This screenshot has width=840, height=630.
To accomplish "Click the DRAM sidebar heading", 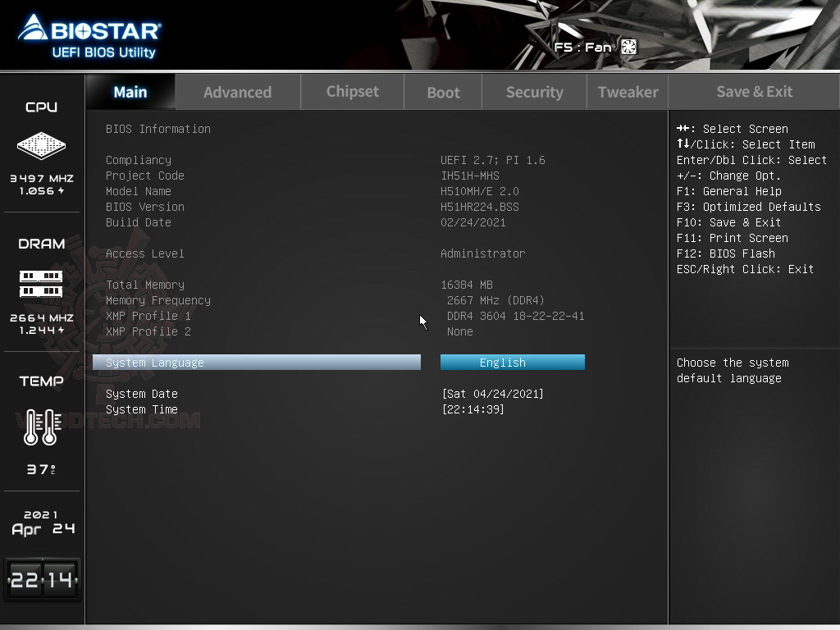I will (41, 244).
